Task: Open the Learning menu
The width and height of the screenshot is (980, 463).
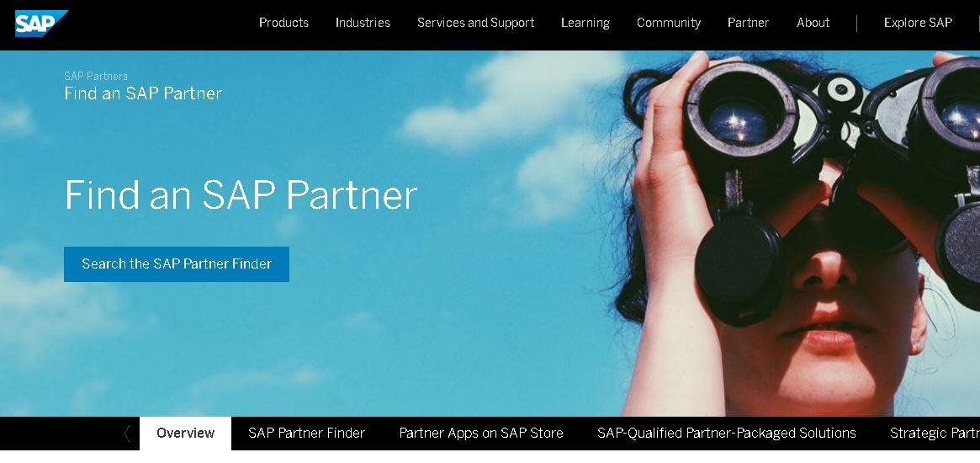Action: click(585, 23)
